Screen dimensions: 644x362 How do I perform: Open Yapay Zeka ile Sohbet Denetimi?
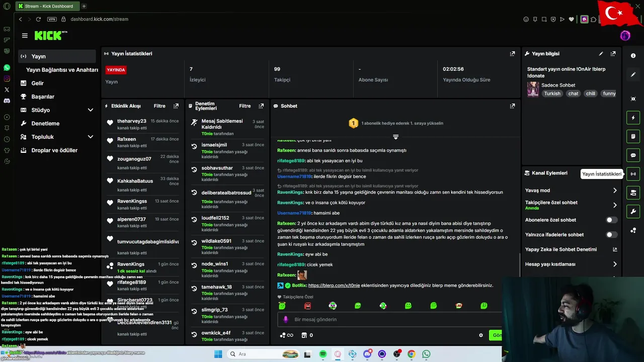pyautogui.click(x=561, y=249)
